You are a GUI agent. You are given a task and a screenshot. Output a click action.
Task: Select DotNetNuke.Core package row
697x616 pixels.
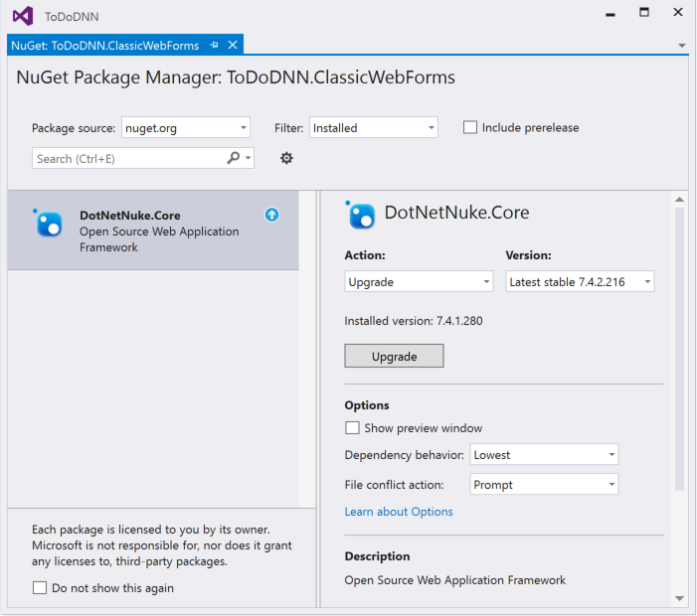153,231
